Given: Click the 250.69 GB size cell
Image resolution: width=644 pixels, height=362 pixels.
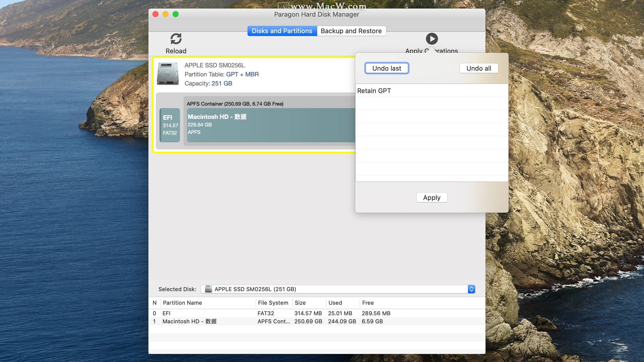Looking at the screenshot, I should tap(308, 321).
